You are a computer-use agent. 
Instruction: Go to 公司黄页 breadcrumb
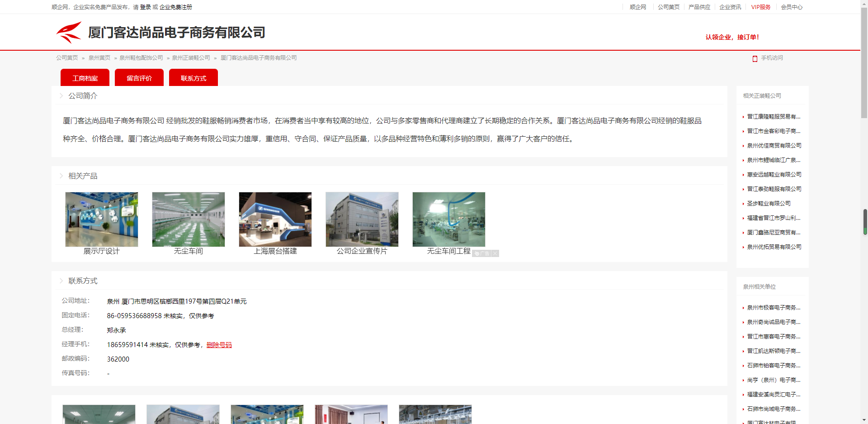pyautogui.click(x=67, y=58)
